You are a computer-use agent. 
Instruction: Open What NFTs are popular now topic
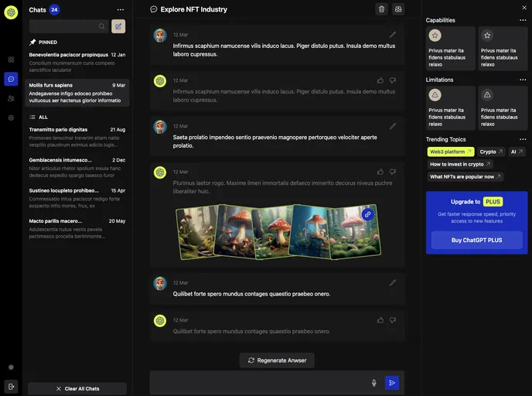pos(465,177)
